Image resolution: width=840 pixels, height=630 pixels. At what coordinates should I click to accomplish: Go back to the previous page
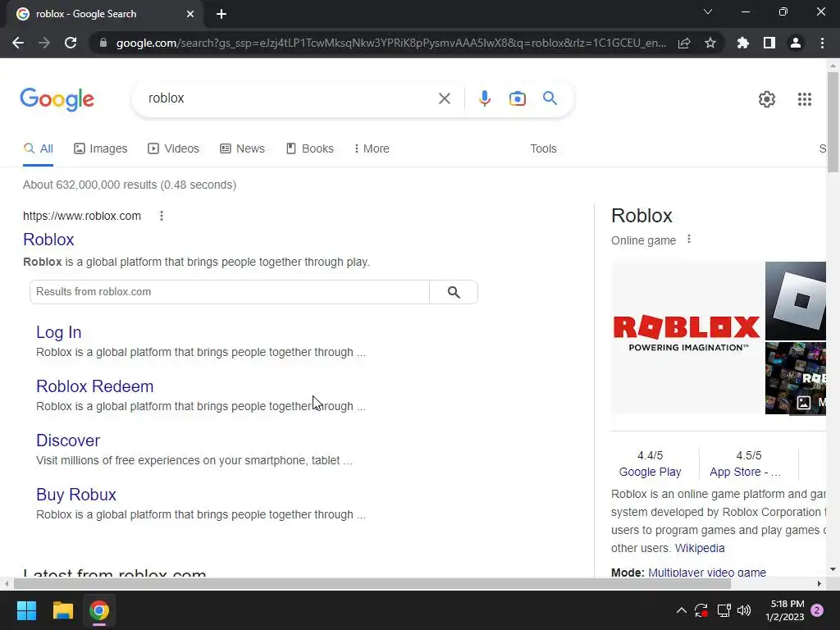click(x=18, y=43)
